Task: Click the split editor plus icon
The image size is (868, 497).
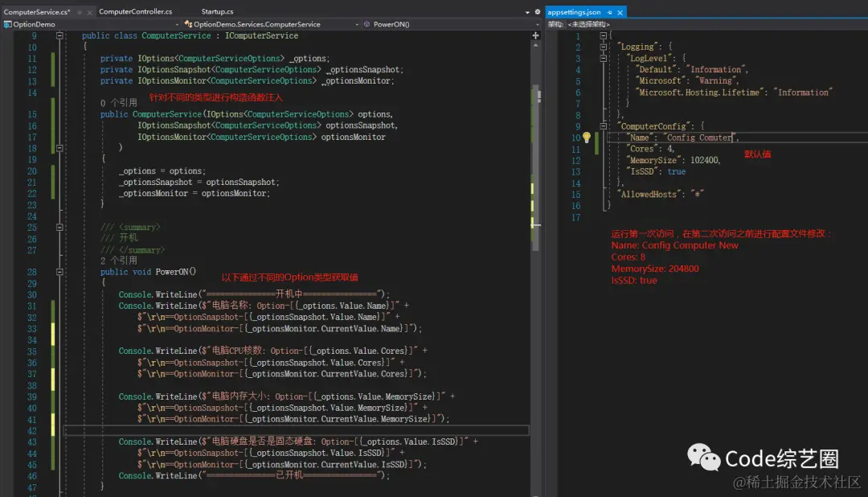Action: (535, 35)
